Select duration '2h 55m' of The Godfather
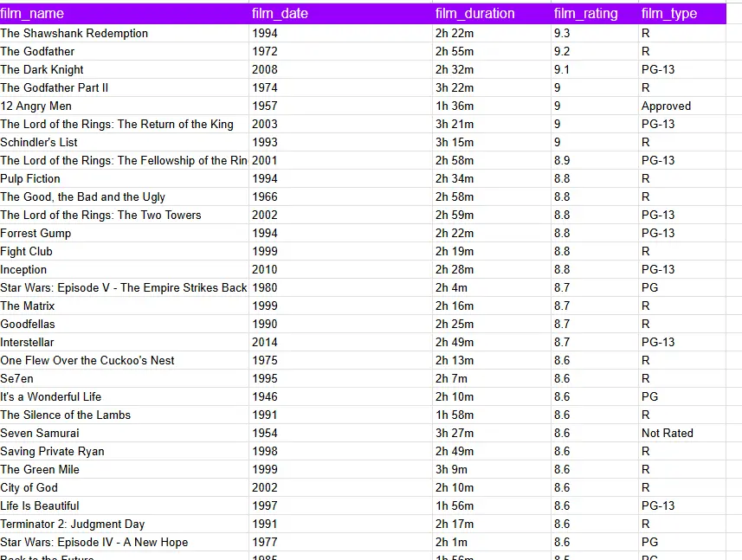Screen dimensions: 742x560 492,51
